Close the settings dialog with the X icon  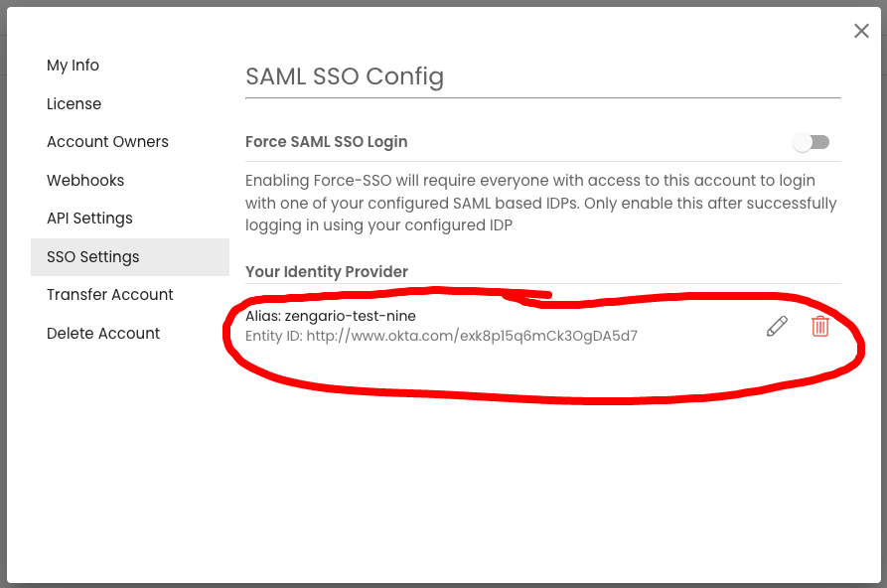coord(861,31)
